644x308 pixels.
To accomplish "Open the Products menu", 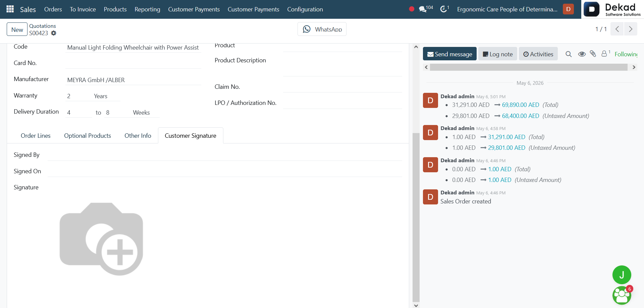I will tap(115, 9).
